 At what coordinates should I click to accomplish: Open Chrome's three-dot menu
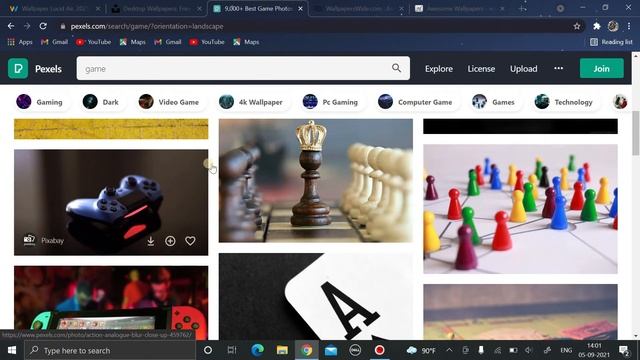(x=629, y=26)
